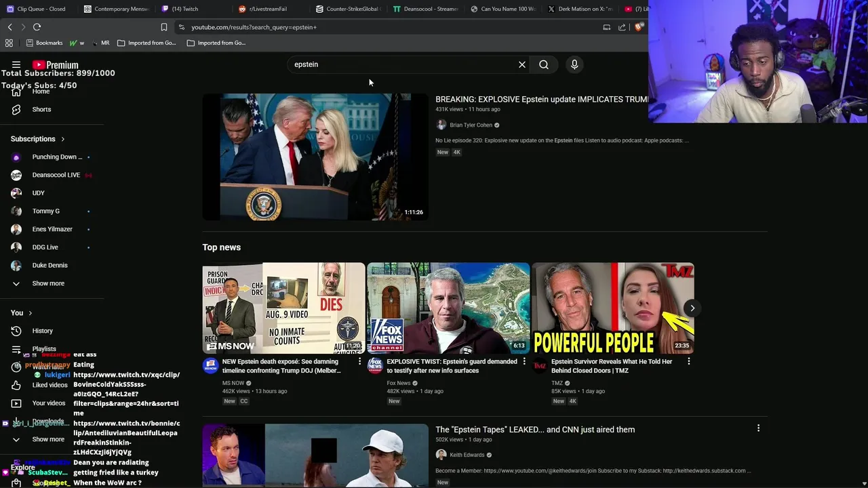868x488 pixels.
Task: Reload the page with refresh icon
Action: coord(37,27)
